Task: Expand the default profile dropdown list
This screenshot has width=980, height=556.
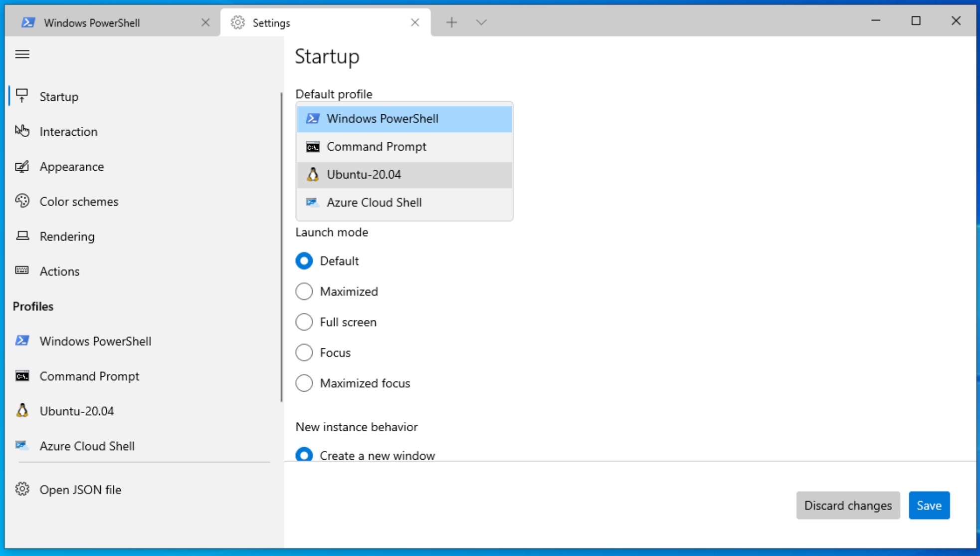Action: [404, 119]
